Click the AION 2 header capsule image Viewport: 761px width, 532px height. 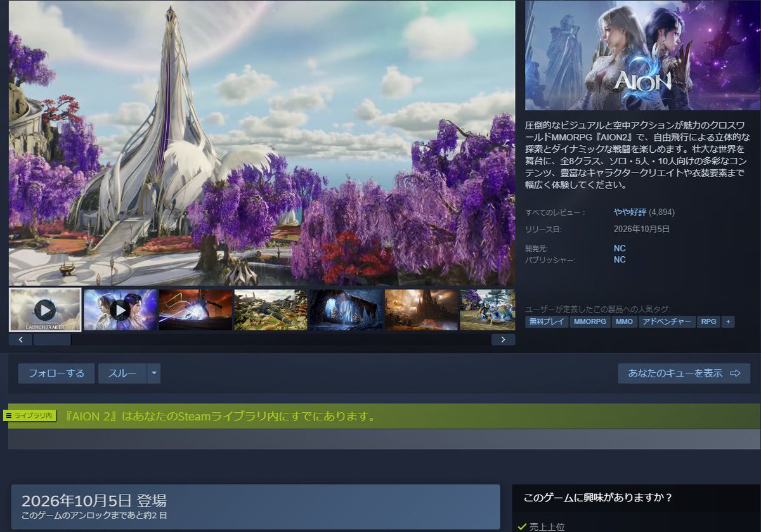[642, 55]
